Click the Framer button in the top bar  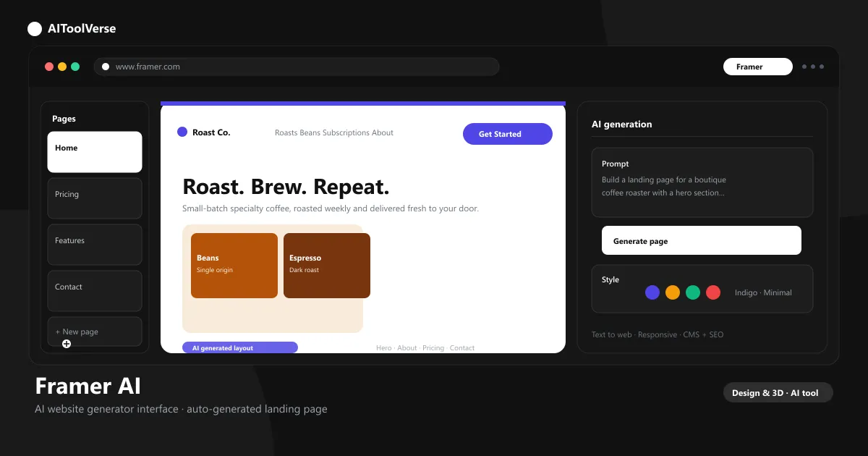point(758,67)
